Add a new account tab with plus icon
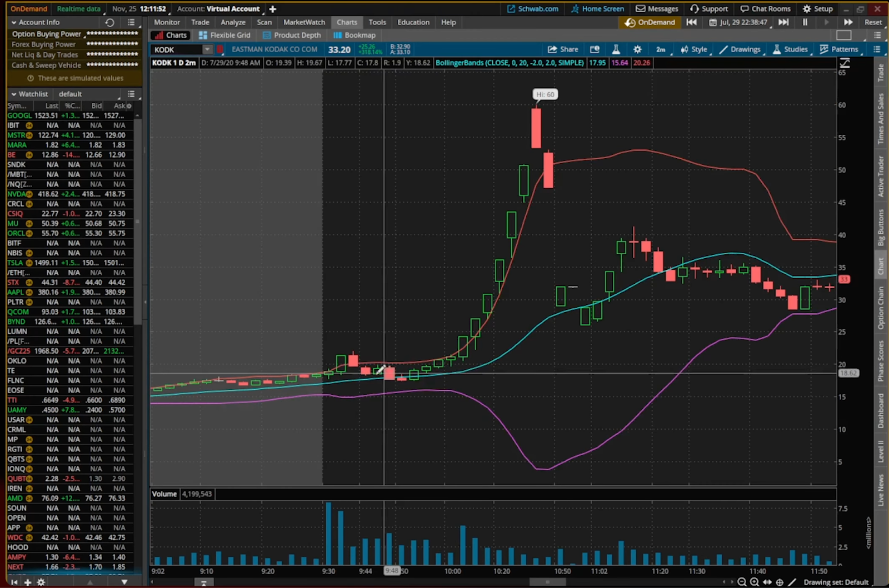The image size is (889, 588). click(273, 9)
